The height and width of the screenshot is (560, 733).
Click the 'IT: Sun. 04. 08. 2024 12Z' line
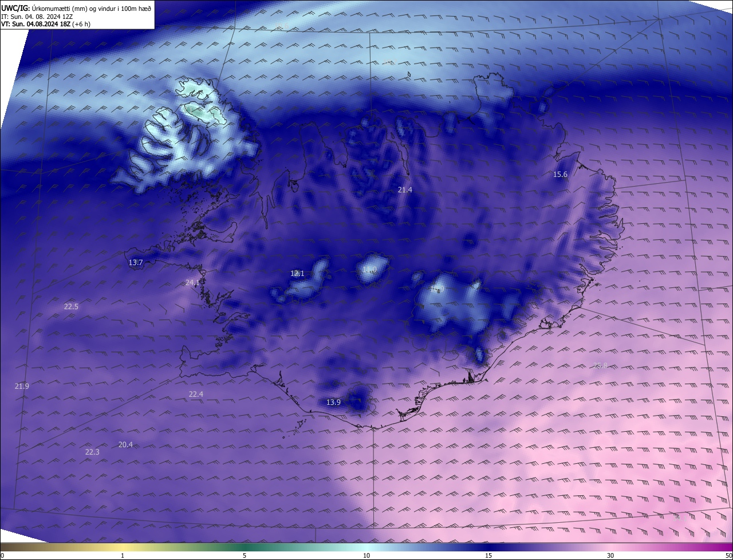(x=38, y=17)
